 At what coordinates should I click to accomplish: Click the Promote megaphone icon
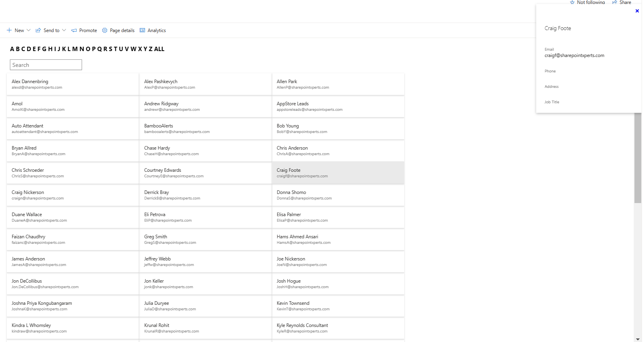coord(74,30)
